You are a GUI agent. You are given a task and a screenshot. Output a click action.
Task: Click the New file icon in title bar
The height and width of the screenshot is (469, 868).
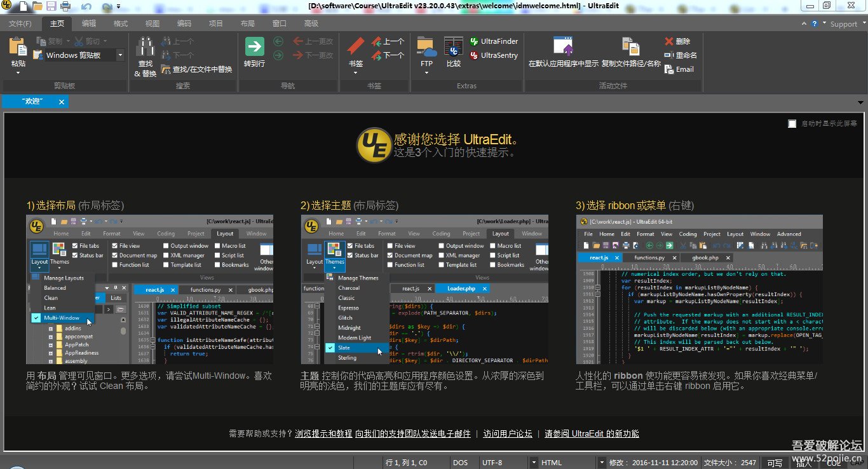pos(24,6)
